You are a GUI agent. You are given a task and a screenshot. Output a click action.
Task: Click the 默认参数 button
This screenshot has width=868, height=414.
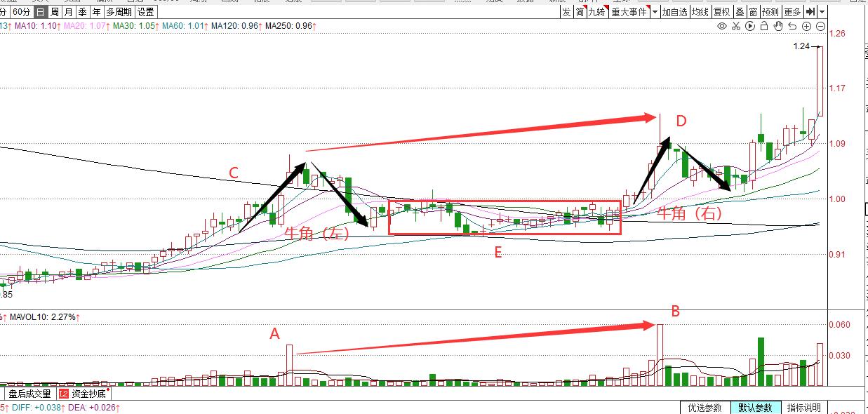[754, 408]
